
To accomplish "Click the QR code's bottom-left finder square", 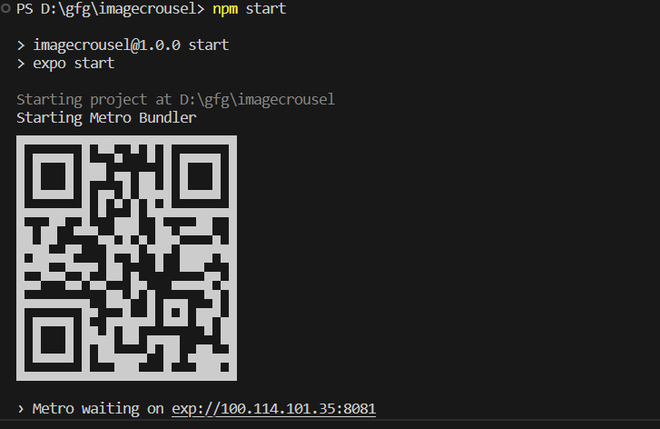I will coord(53,340).
